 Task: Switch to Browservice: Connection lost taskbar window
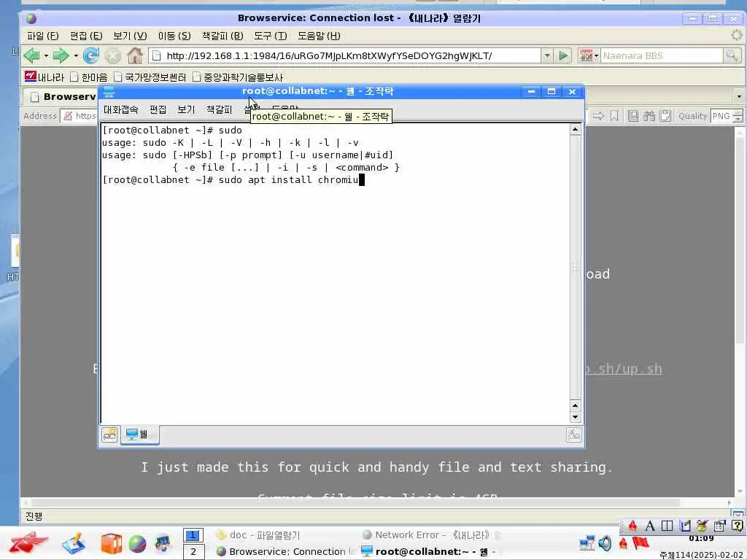(285, 551)
